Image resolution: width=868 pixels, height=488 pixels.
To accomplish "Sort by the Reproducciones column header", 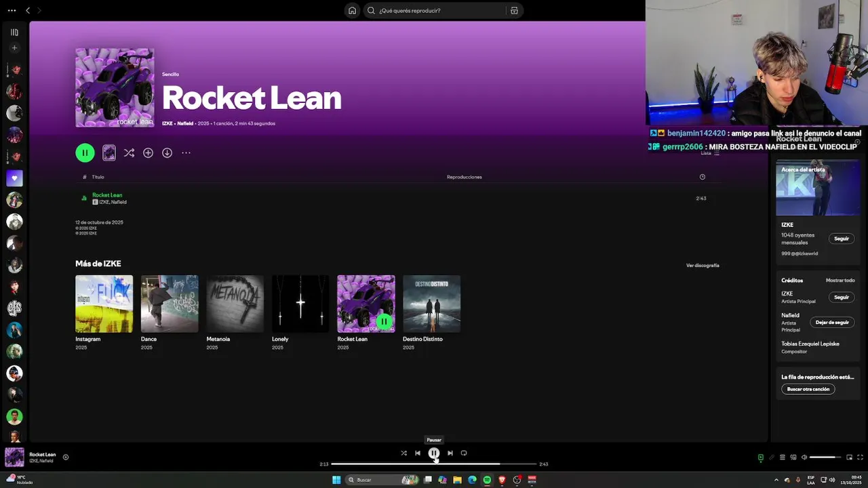I will pos(464,177).
